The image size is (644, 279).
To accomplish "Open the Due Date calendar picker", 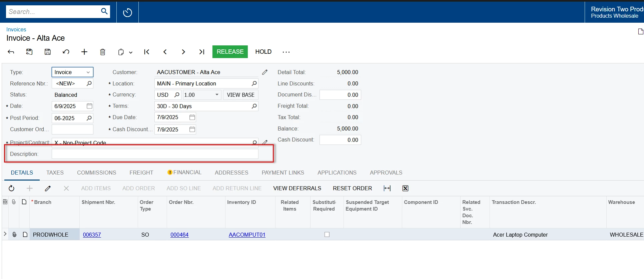I will [x=192, y=117].
